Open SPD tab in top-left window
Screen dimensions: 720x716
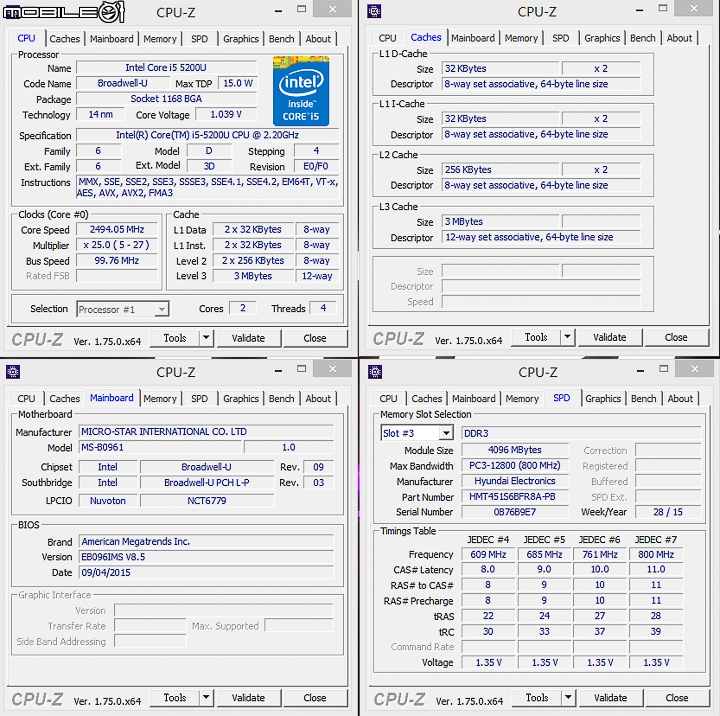[x=199, y=39]
